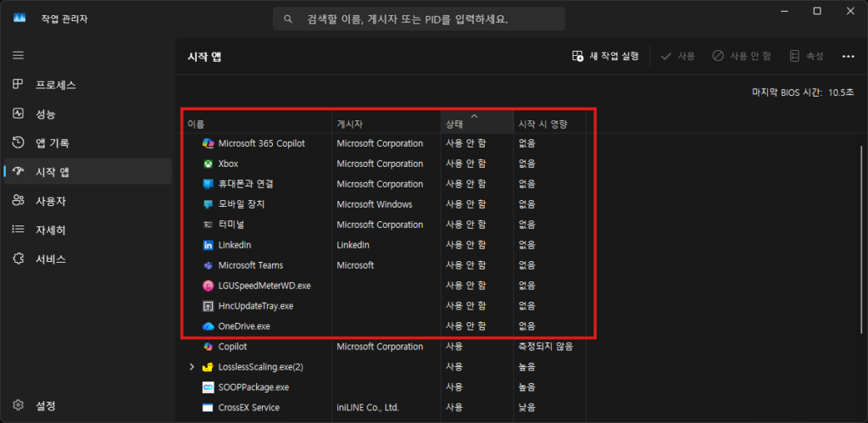Click the vertical scrollbar of startup list
868x423 pixels.
click(860, 239)
